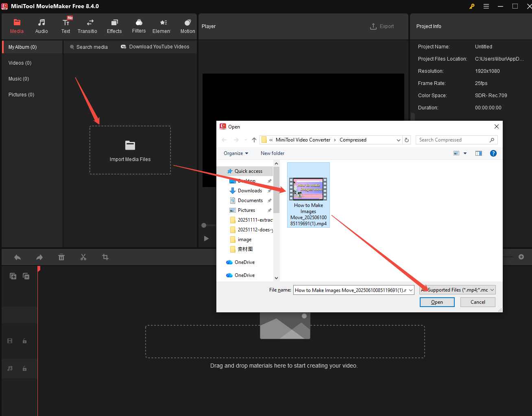Screen dimensions: 532x416
Task: Toggle the lock on the audio track
Action: tap(24, 368)
